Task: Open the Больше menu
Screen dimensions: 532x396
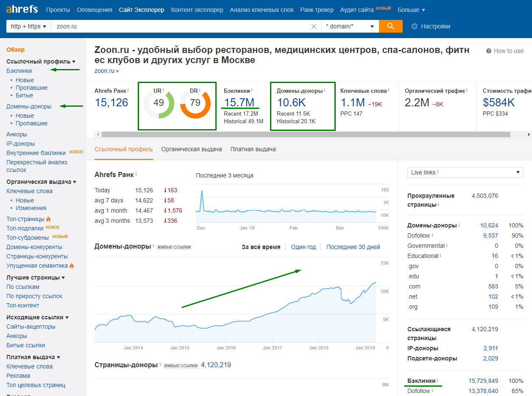Action: [411, 10]
